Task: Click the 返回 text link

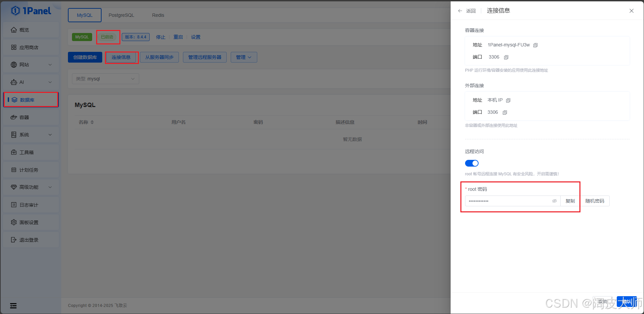Action: coord(471,11)
